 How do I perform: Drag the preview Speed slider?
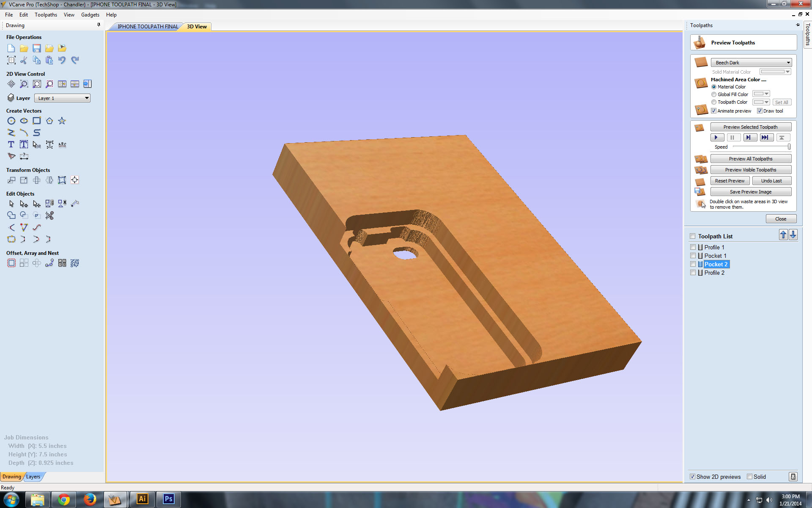click(x=789, y=146)
